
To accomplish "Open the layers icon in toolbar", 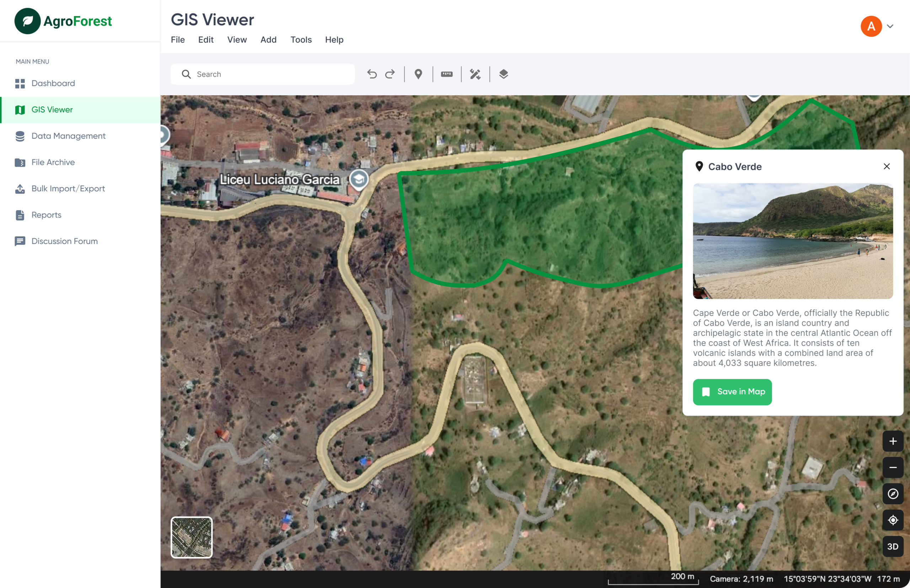I will (x=503, y=74).
